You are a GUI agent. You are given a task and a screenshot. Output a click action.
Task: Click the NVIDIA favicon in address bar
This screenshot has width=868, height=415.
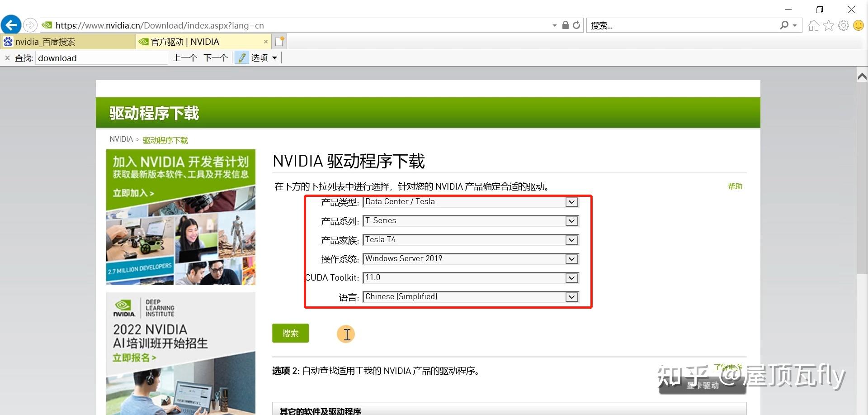(47, 25)
